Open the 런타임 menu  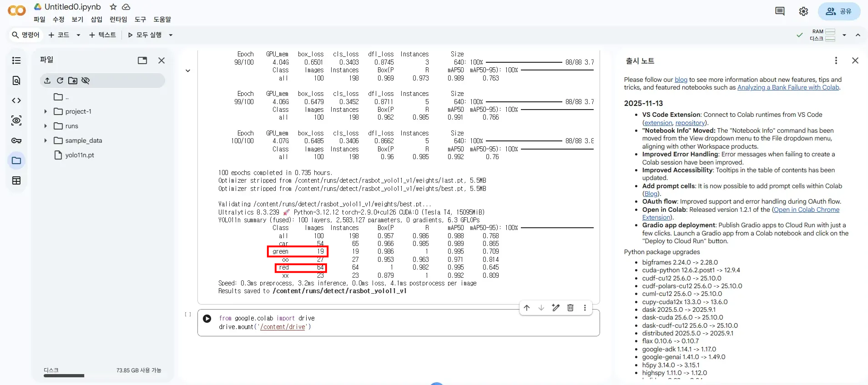click(x=118, y=20)
